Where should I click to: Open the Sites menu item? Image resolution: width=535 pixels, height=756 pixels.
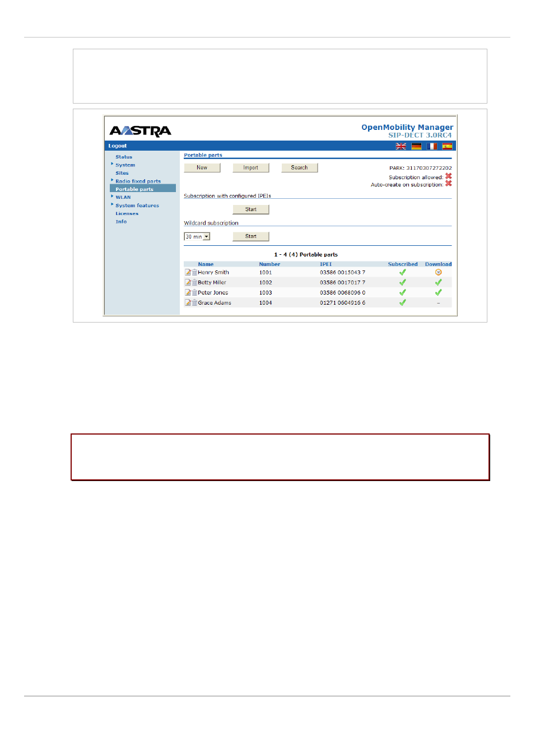(122, 173)
